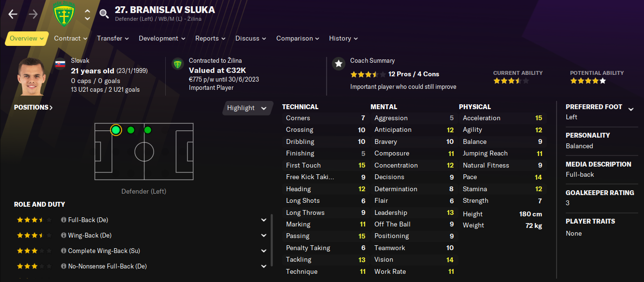
Task: Click the magnifying glass search icon
Action: click(104, 14)
